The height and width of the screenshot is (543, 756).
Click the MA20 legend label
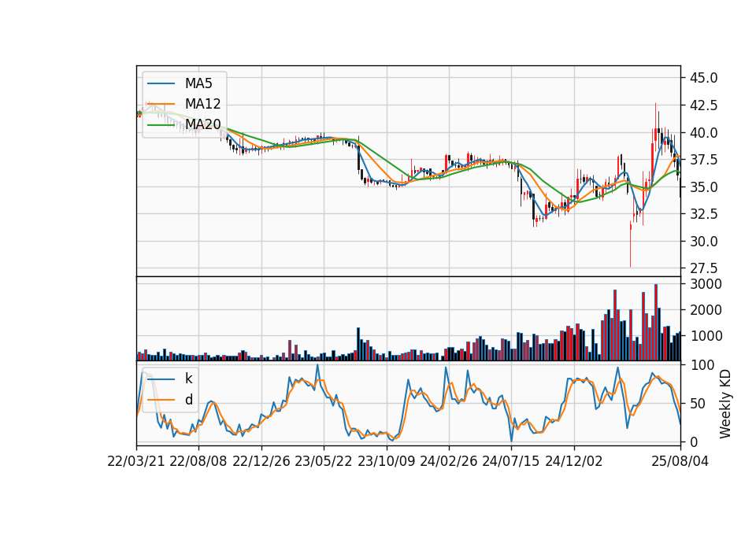tap(202, 124)
